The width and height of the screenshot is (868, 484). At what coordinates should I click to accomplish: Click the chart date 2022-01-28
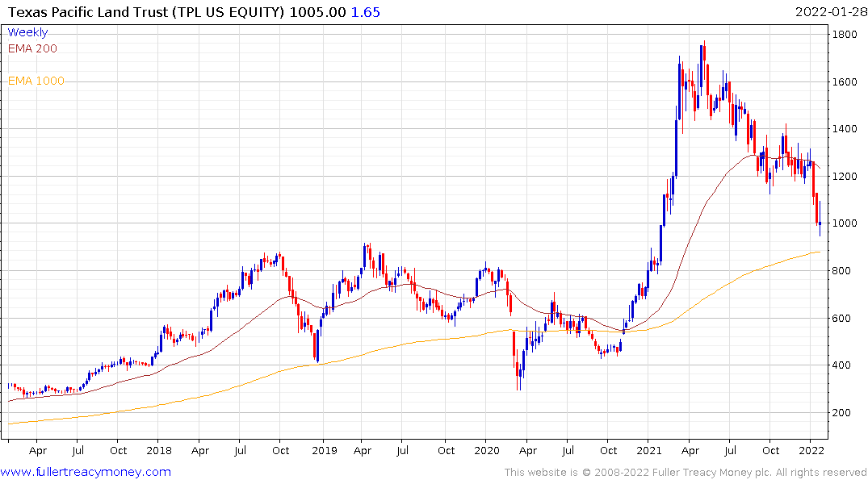(831, 12)
